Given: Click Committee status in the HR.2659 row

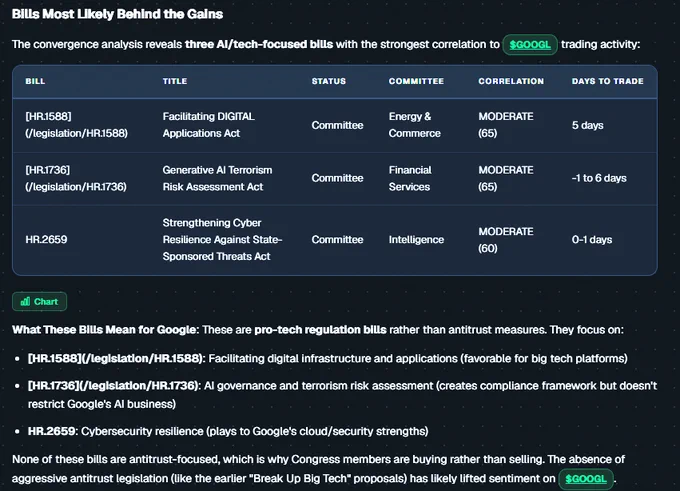Looking at the screenshot, I should [337, 239].
